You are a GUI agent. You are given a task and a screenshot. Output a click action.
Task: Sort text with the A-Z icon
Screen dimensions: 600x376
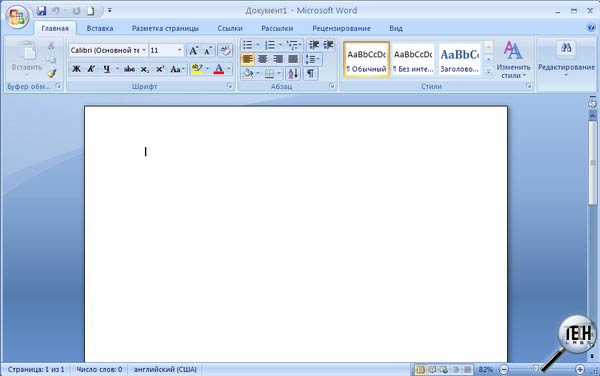[293, 73]
